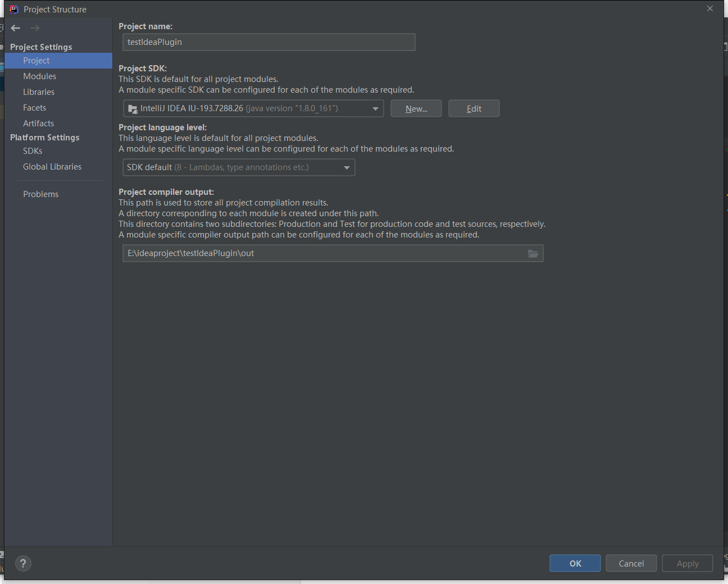Click Edit SDK button
The width and height of the screenshot is (728, 584).
tap(474, 109)
